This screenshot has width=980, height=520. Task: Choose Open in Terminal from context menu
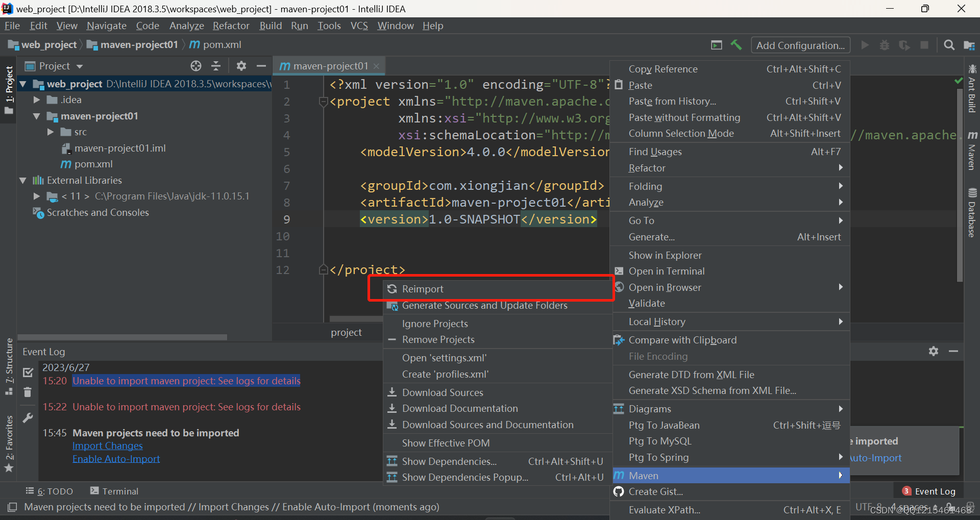point(731,271)
